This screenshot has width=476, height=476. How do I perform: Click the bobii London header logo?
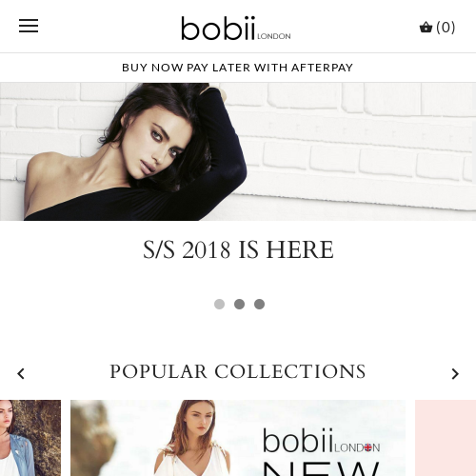tap(236, 29)
